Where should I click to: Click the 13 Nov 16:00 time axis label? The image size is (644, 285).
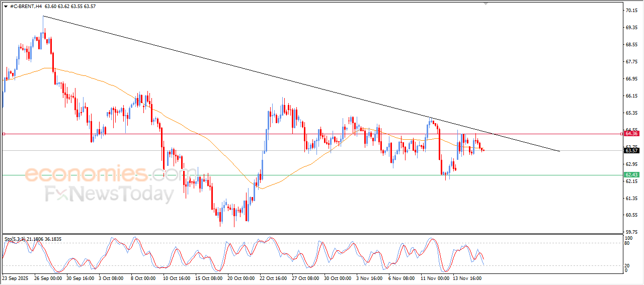tap(467, 278)
